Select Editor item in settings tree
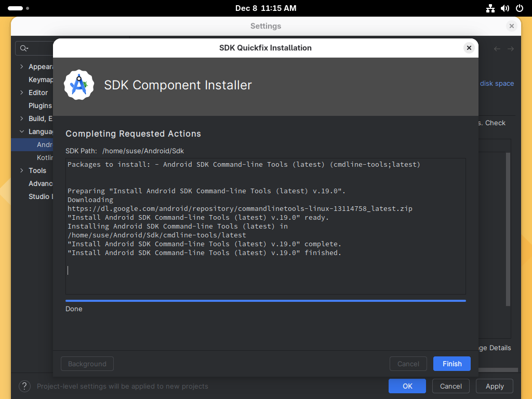 point(38,92)
